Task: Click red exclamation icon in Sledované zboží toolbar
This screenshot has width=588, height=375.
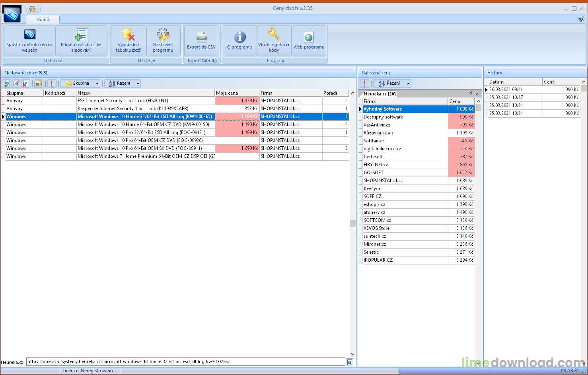Action: (51, 84)
